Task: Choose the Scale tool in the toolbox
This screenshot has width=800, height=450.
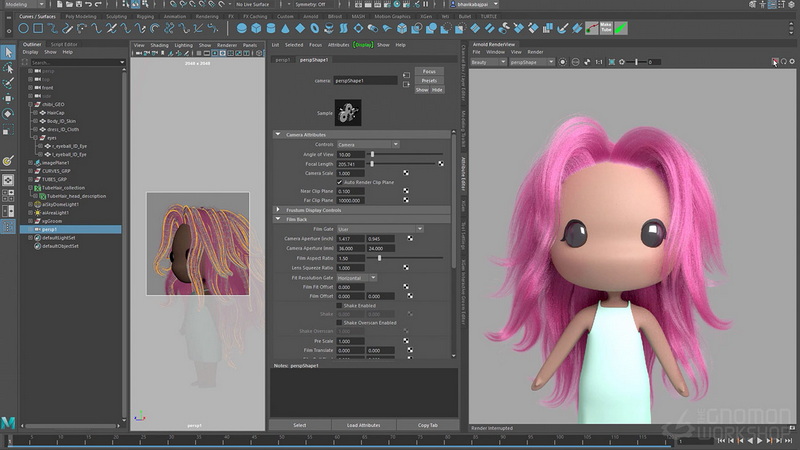Action: tap(8, 130)
